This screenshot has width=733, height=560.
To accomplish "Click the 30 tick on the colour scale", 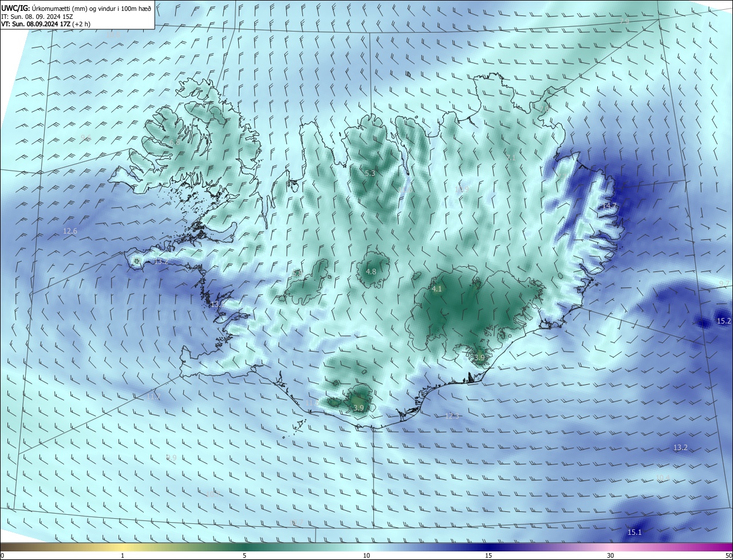I will pyautogui.click(x=610, y=555).
